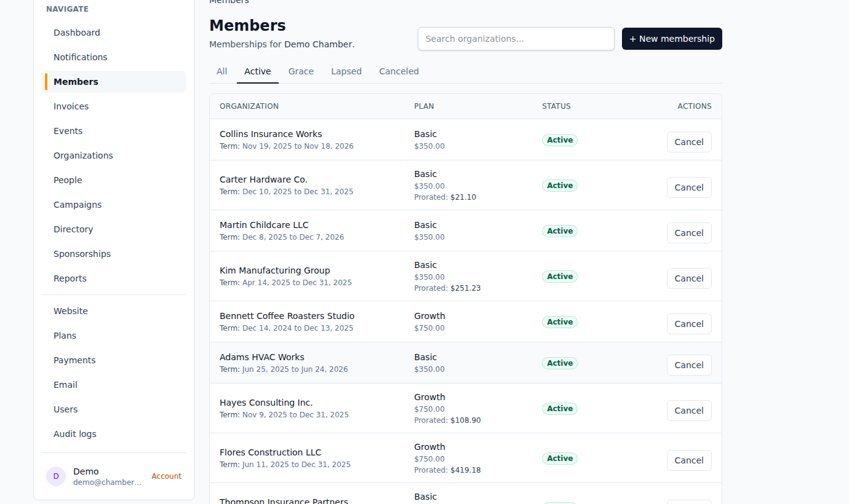Viewport: 849px width, 504px height.
Task: Open the Sponsorships page
Action: coord(82,253)
